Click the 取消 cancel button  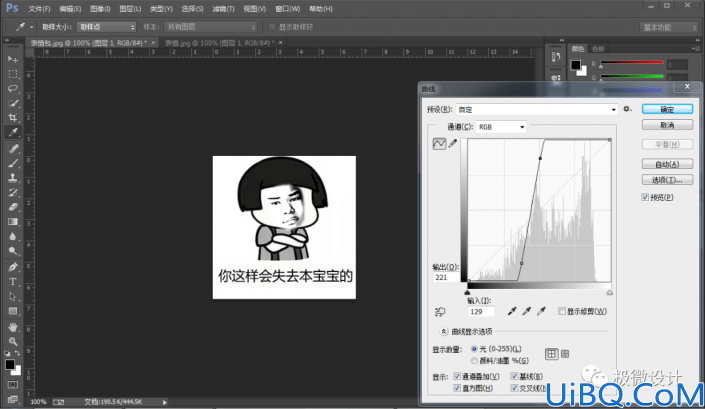pos(667,125)
